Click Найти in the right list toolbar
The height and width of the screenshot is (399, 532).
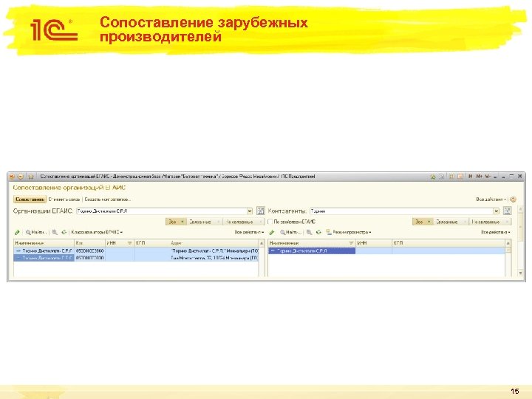(291, 233)
